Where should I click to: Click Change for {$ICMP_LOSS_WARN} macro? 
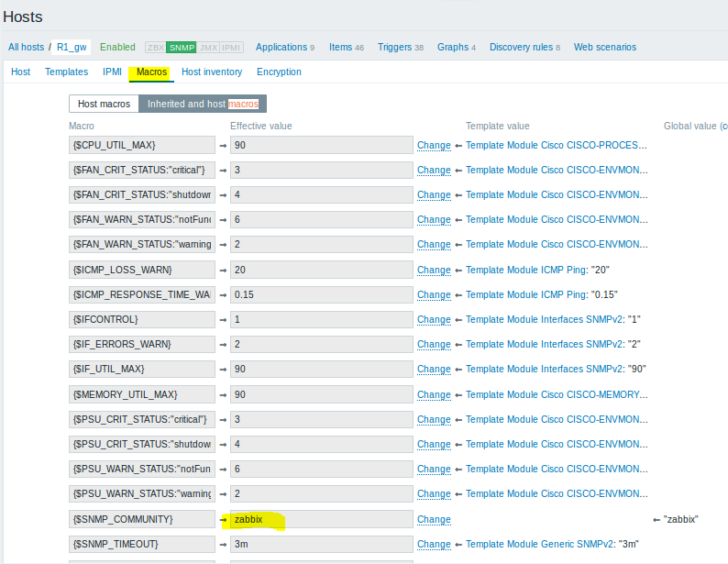click(434, 270)
